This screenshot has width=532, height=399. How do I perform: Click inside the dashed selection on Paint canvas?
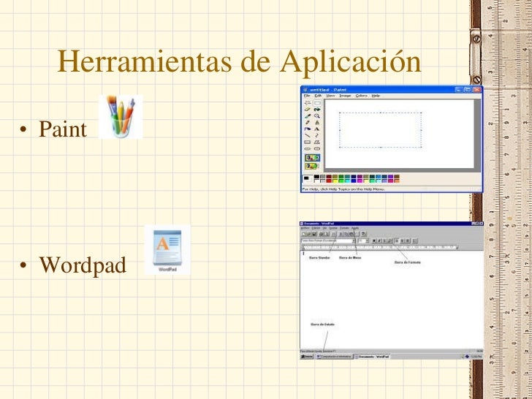click(x=380, y=130)
